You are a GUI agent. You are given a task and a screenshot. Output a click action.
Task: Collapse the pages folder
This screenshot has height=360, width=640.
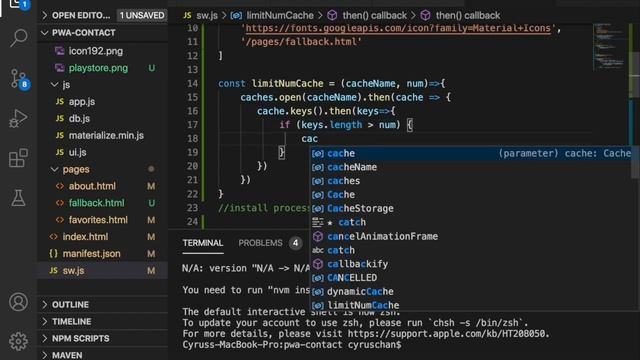(102, 169)
